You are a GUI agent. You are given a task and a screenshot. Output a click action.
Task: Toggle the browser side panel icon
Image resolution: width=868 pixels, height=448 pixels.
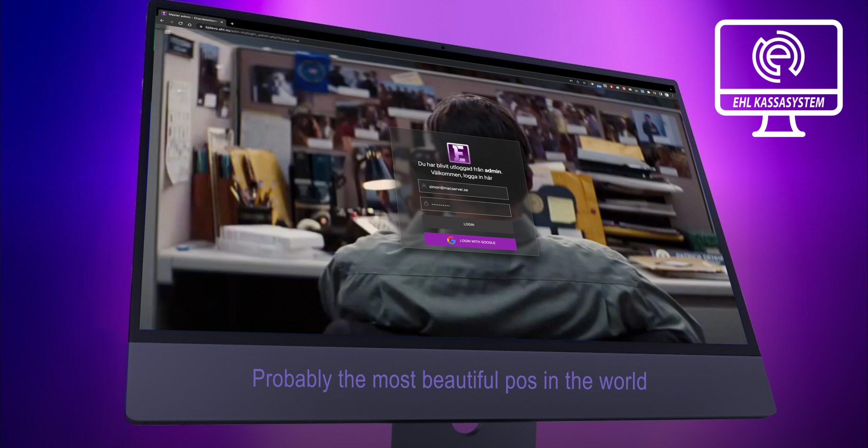point(660,94)
